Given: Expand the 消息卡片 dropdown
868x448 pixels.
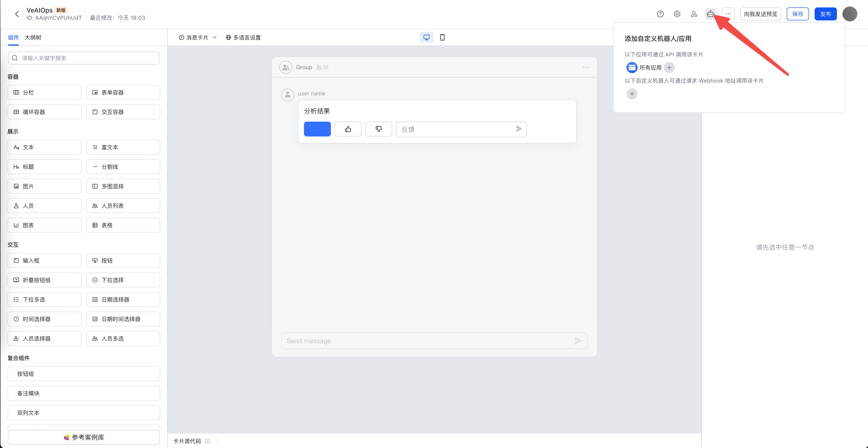Looking at the screenshot, I should click(x=197, y=37).
